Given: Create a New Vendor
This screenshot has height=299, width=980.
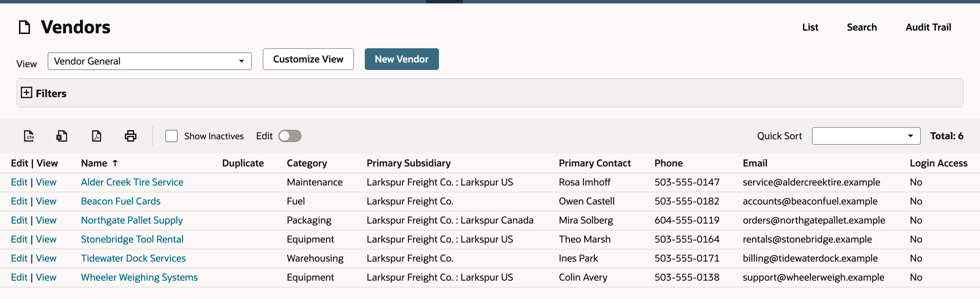Looking at the screenshot, I should click(402, 59).
